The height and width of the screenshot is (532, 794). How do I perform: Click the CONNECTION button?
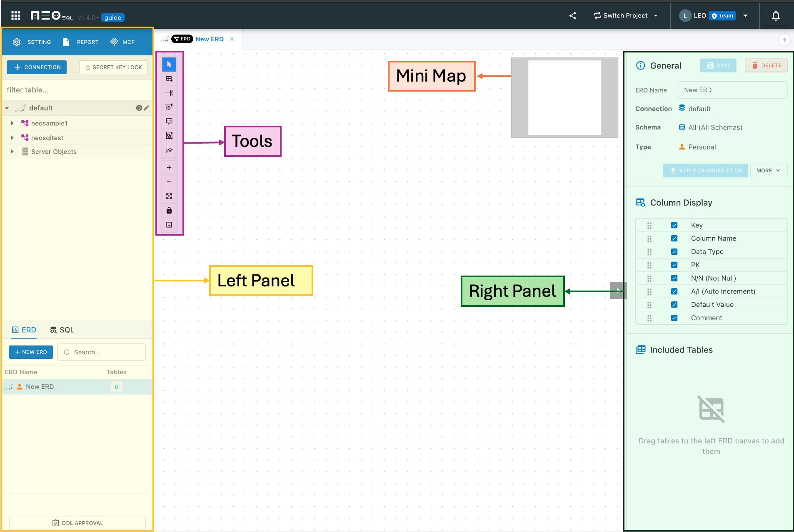37,67
